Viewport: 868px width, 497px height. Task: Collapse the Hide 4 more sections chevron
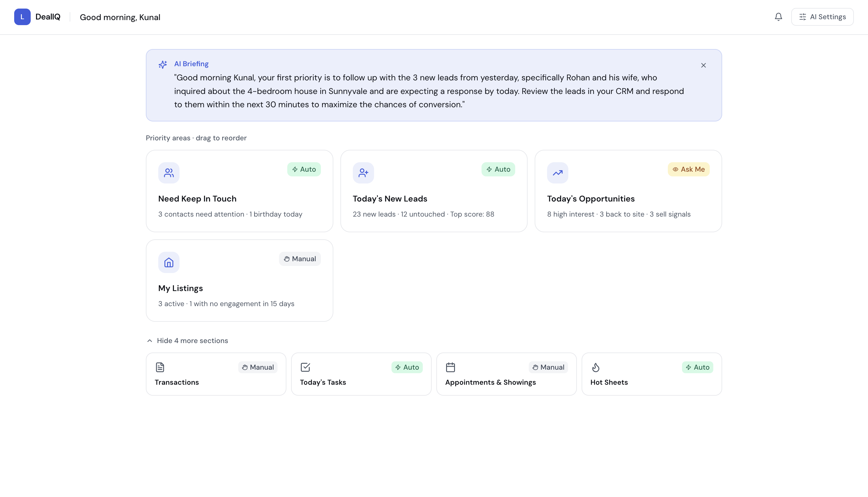[150, 341]
